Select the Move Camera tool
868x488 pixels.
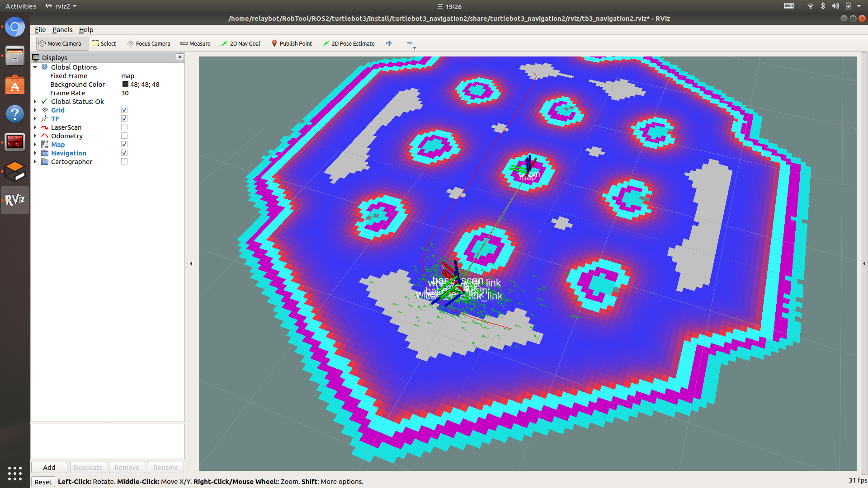pyautogui.click(x=60, y=43)
